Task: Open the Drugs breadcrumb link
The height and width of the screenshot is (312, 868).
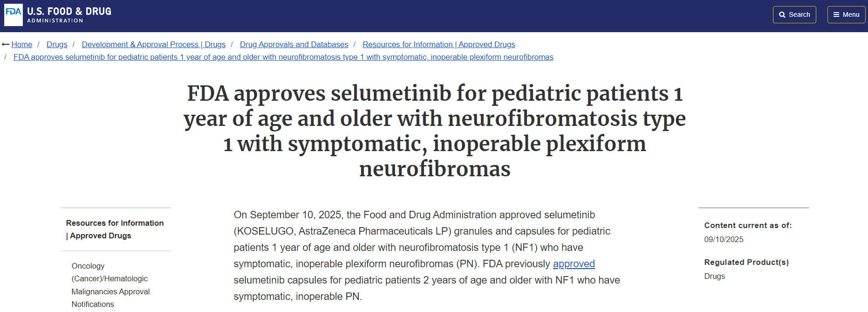Action: pos(57,45)
